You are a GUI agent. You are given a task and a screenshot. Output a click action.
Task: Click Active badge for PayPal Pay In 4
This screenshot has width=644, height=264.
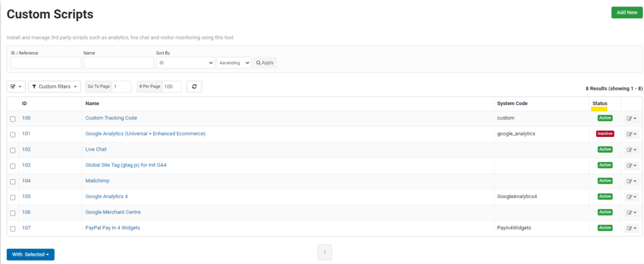605,228
